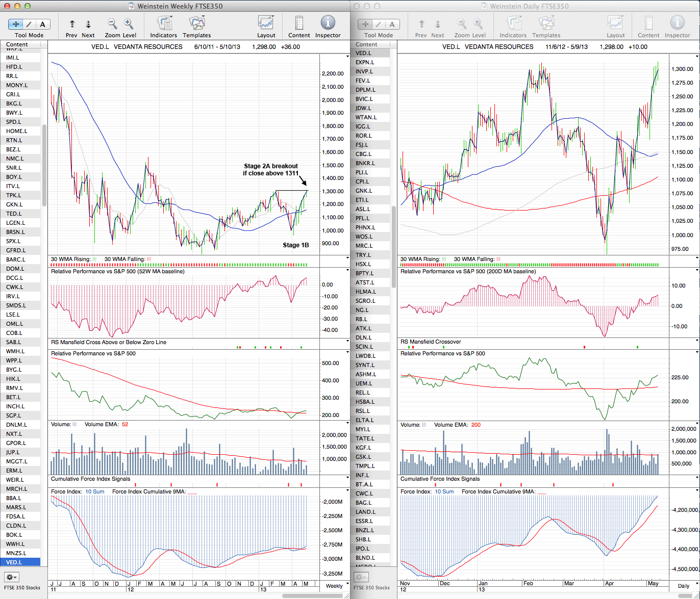This screenshot has height=599, width=700.
Task: Open the Inspector info icon in Weekly toolbar
Action: coord(328,23)
